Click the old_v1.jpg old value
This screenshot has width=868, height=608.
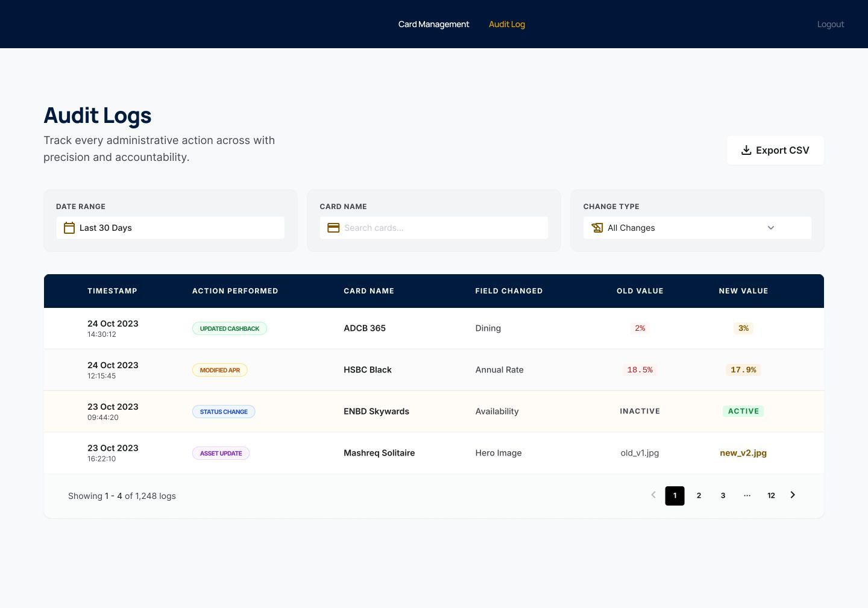(x=640, y=453)
